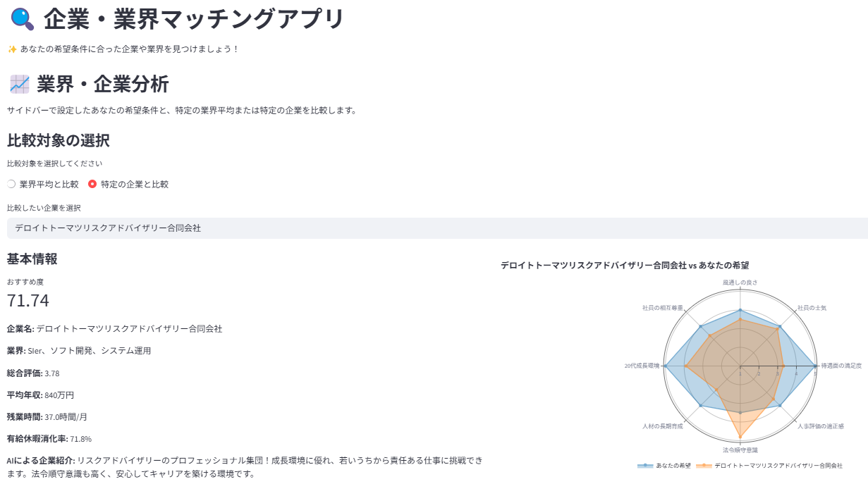Click the sparkle icon before あなたの希望条件
Image resolution: width=868 pixels, height=484 pixels.
[x=12, y=49]
